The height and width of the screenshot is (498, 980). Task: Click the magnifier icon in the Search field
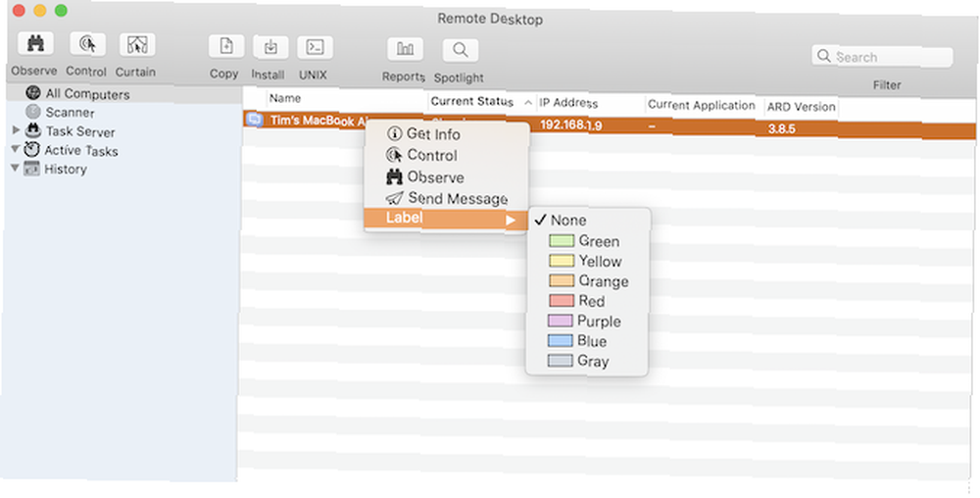coord(824,56)
